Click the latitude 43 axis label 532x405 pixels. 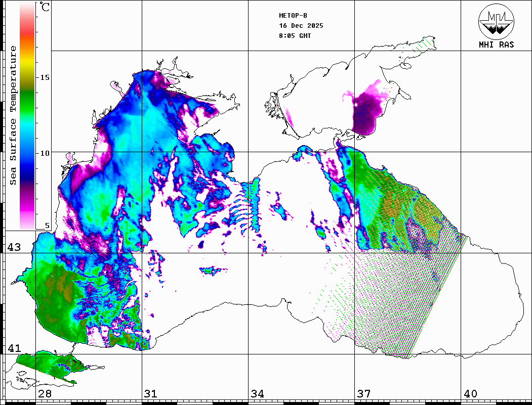pyautogui.click(x=14, y=247)
